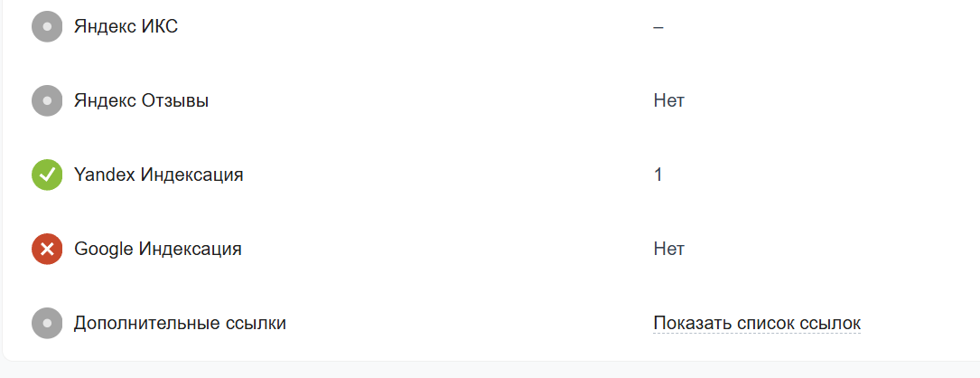
Task: Click the gray icon beside Дополнительные ссылки
Action: coord(47,323)
